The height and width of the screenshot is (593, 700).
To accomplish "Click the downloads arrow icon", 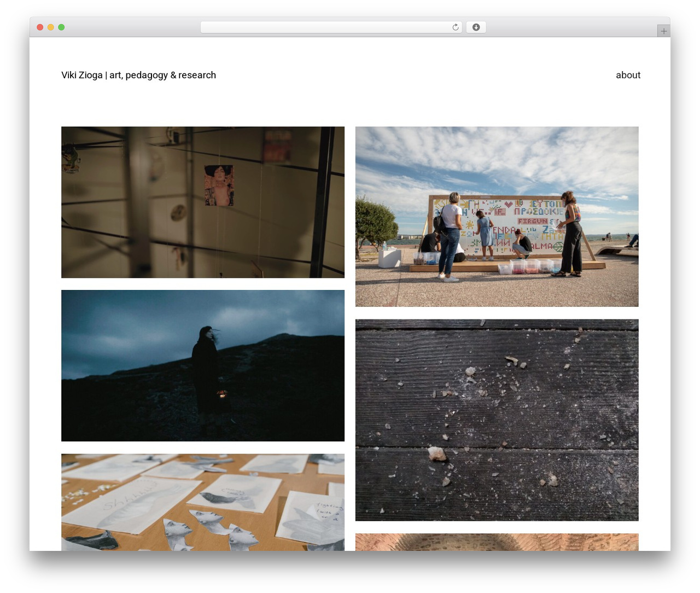I will coord(476,27).
